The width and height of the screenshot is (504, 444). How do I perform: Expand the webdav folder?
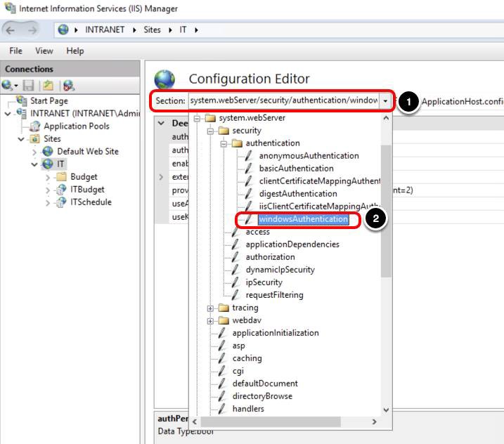click(x=210, y=321)
